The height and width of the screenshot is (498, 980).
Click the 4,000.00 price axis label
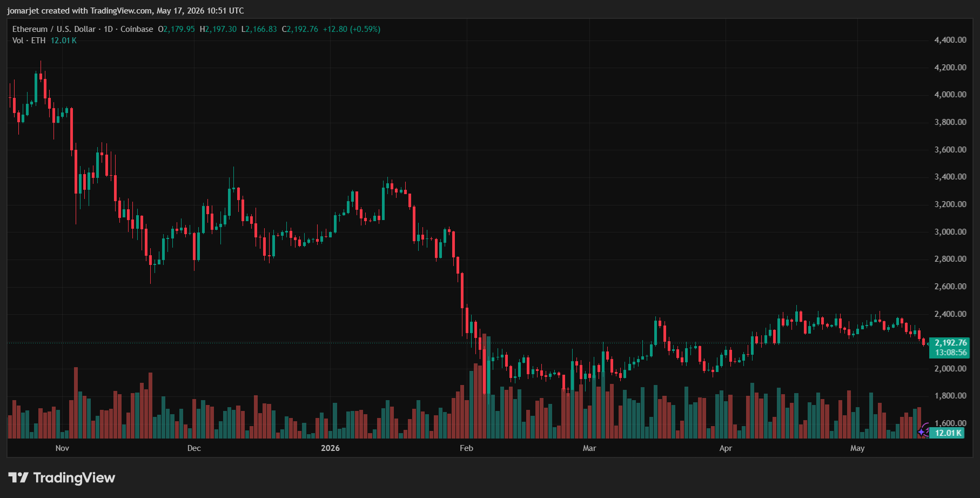[950, 95]
